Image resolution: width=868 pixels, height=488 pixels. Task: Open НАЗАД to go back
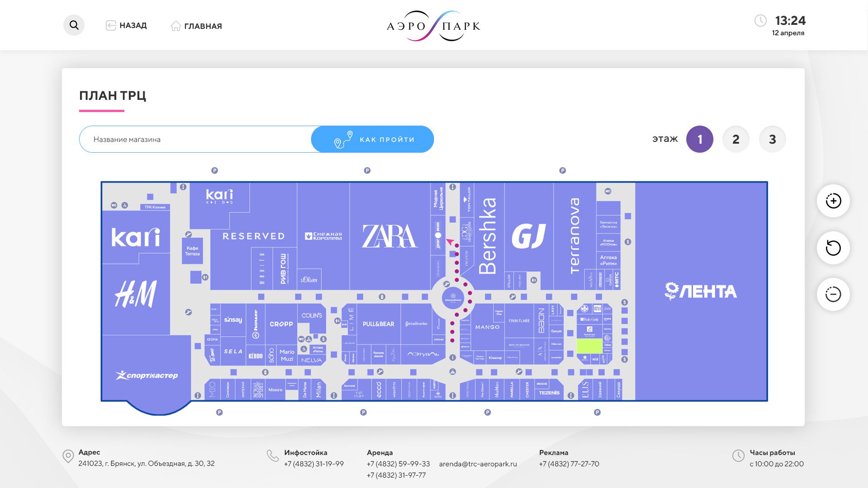pyautogui.click(x=126, y=26)
